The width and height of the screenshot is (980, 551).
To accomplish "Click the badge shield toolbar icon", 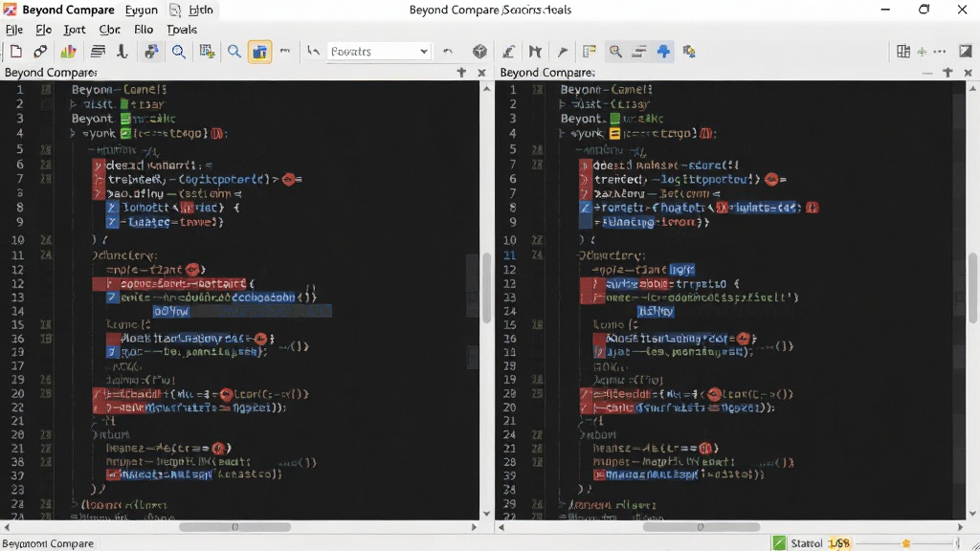I will [689, 52].
